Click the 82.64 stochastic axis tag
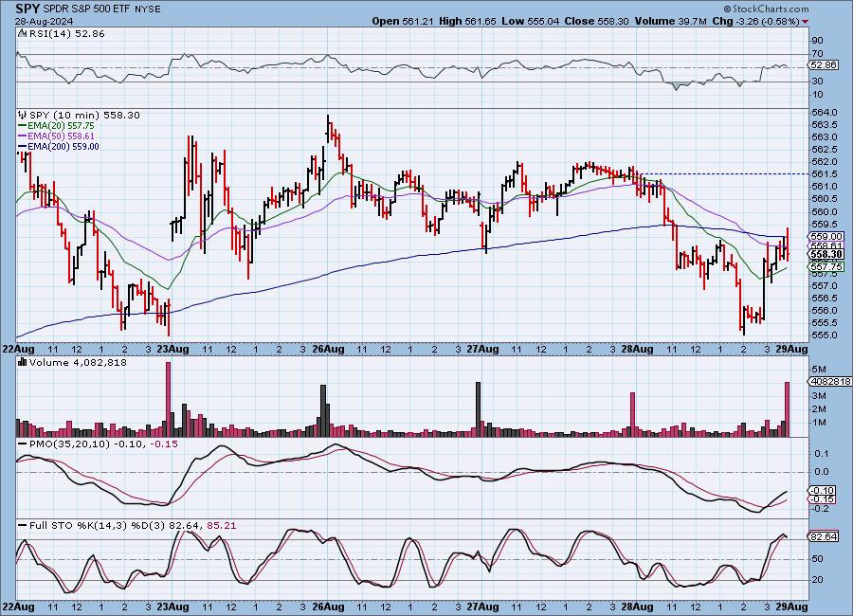Image resolution: width=853 pixels, height=616 pixels. pos(823,536)
